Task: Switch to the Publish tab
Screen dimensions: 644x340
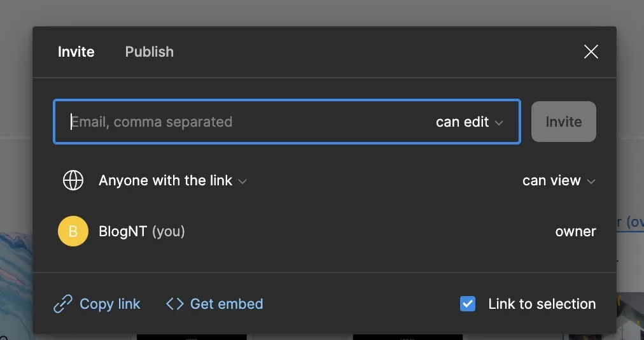Action: (150, 52)
